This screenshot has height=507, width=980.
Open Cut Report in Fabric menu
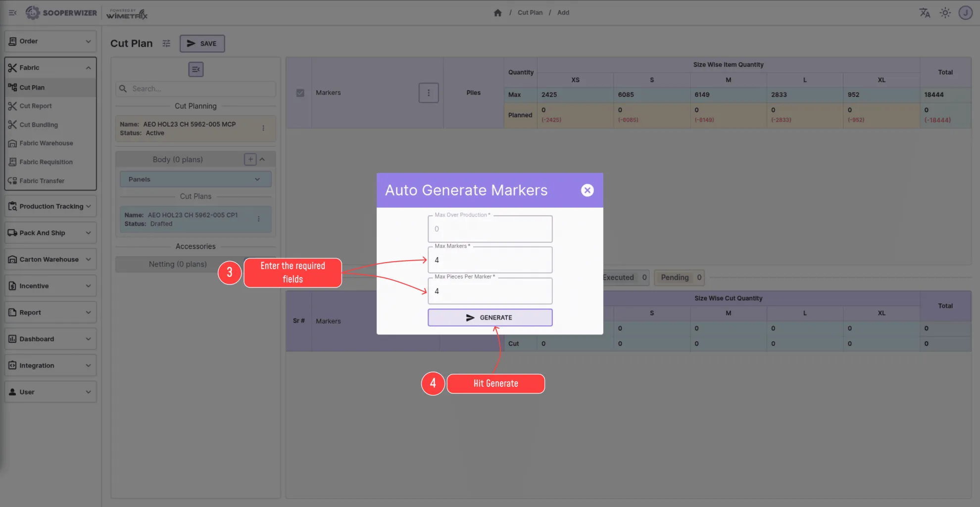(36, 106)
